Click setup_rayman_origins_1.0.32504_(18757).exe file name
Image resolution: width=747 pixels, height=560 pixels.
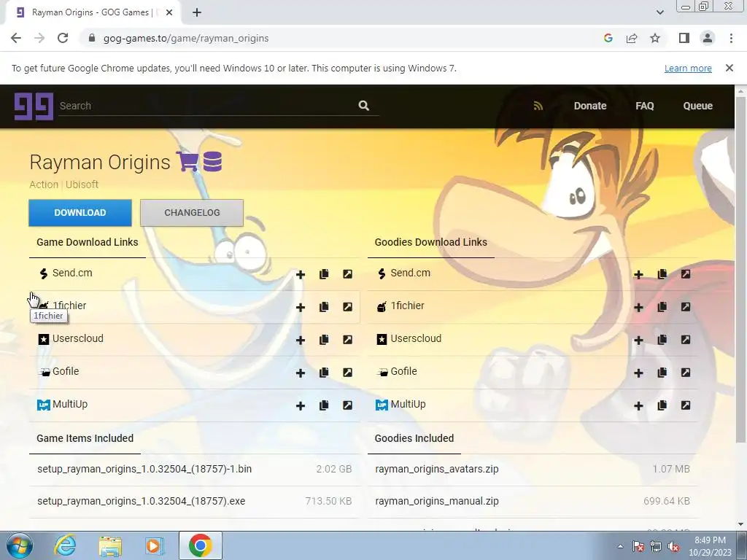pyautogui.click(x=141, y=501)
